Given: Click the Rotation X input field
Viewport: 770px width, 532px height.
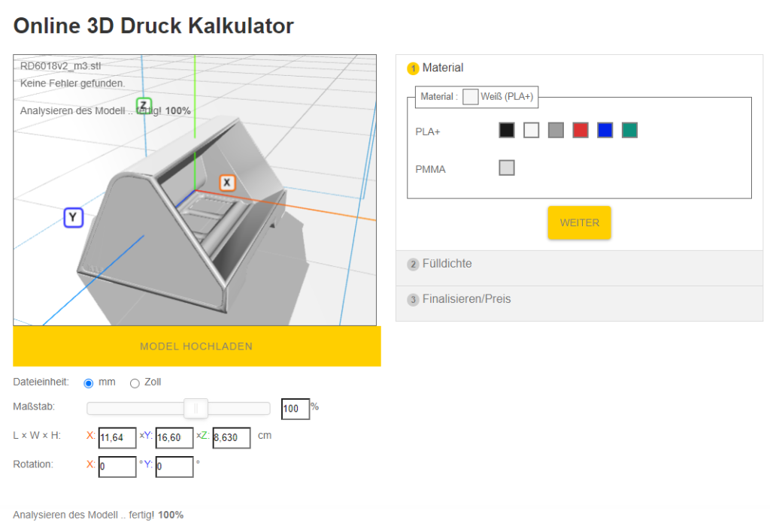Looking at the screenshot, I should click(x=117, y=467).
